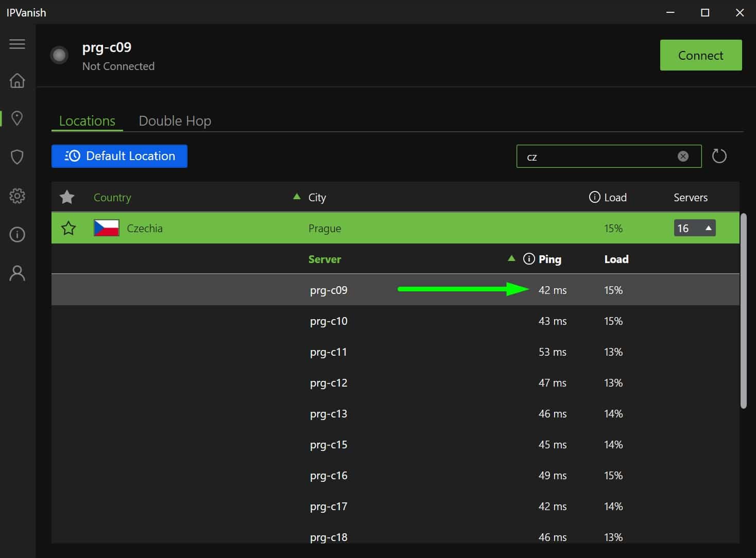This screenshot has height=558, width=756.
Task: Open the Info sidebar icon
Action: (x=17, y=235)
